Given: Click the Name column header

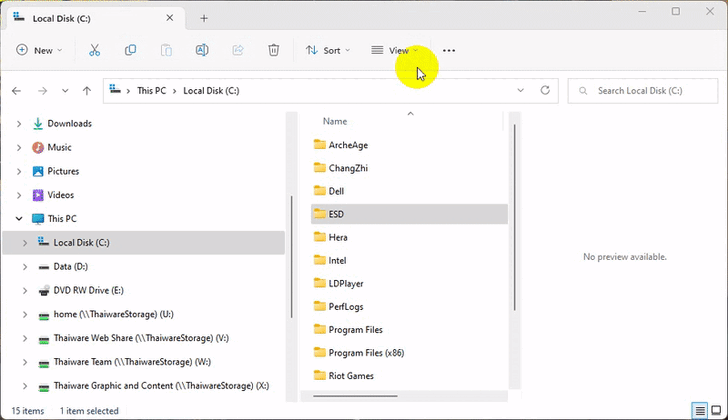Looking at the screenshot, I should 335,121.
